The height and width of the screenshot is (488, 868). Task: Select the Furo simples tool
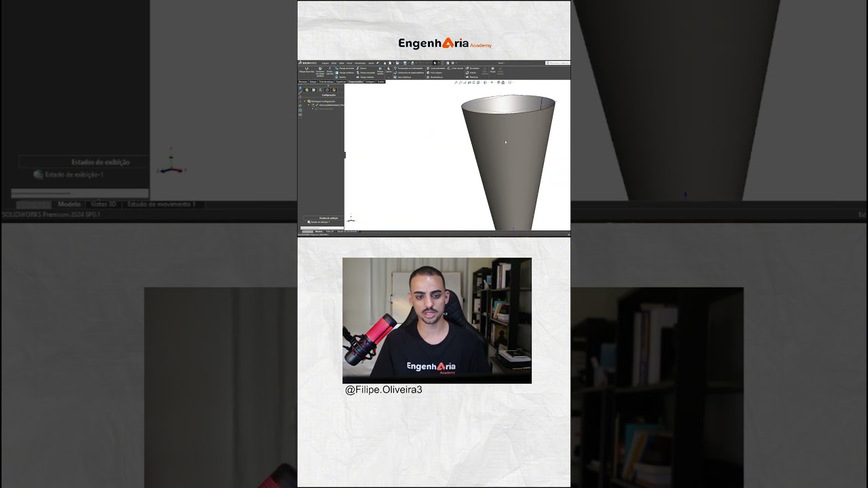click(x=435, y=73)
